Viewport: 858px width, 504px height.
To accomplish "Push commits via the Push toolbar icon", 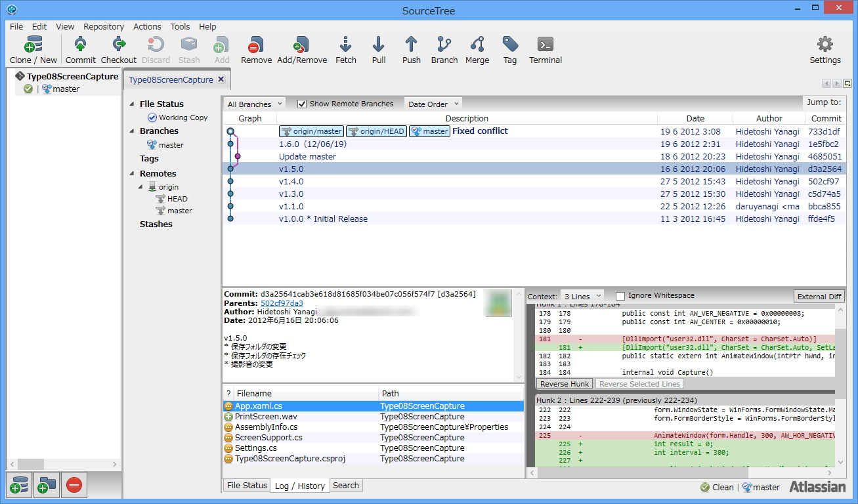I will pyautogui.click(x=411, y=49).
